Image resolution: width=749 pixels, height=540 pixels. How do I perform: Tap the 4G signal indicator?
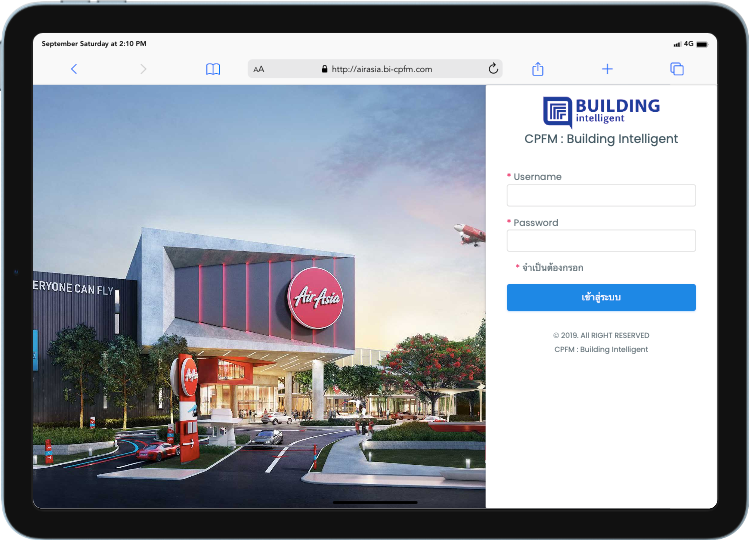684,43
